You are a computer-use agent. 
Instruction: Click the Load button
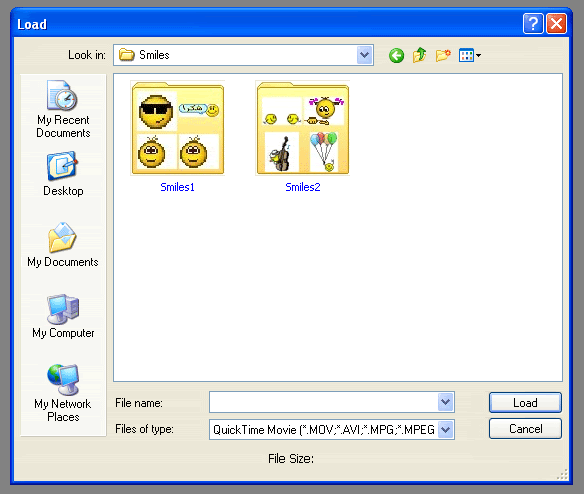pyautogui.click(x=525, y=402)
